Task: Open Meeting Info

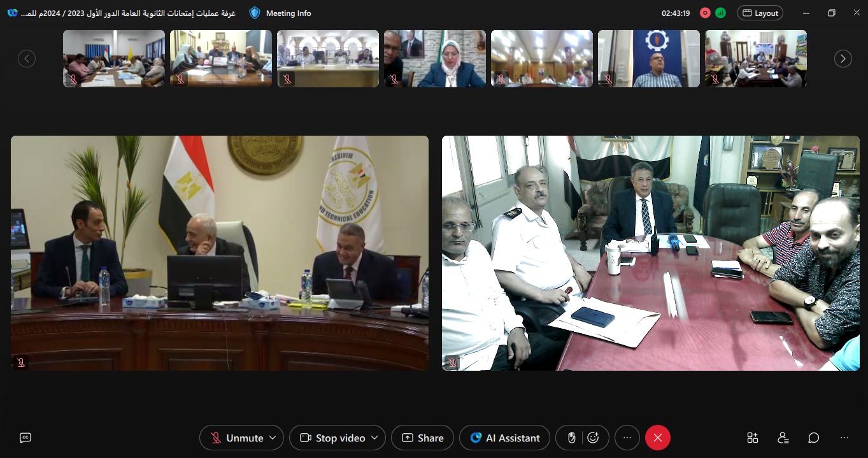Action: coord(280,13)
